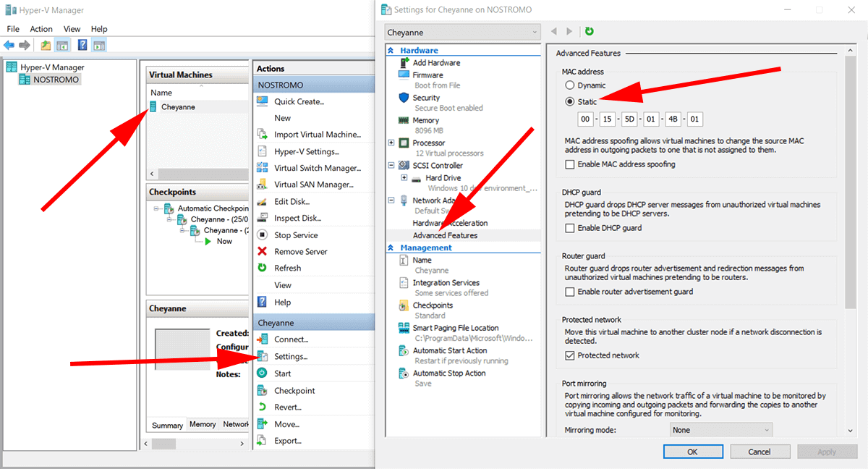Uncheck the Protected network checkbox
The height and width of the screenshot is (469, 868).
pyautogui.click(x=570, y=355)
